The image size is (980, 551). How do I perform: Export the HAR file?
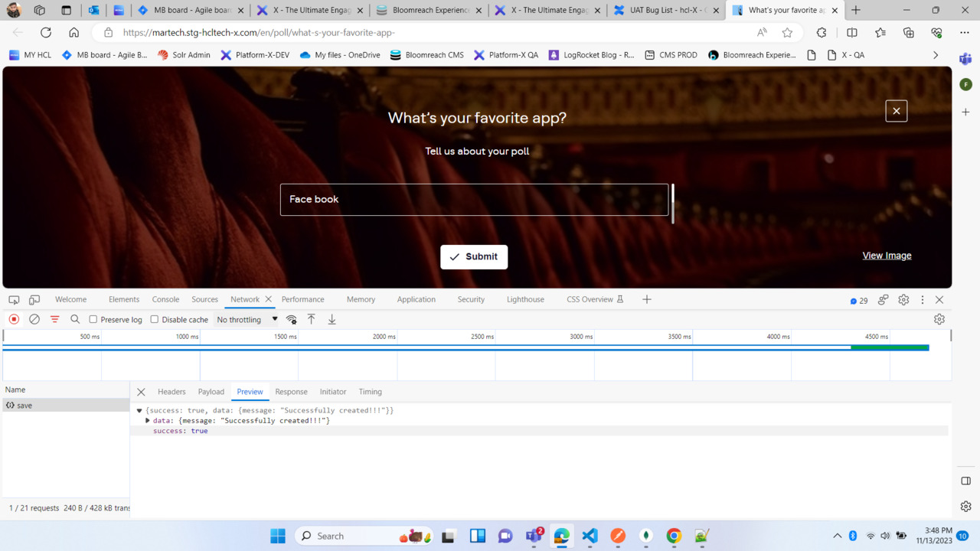(332, 319)
